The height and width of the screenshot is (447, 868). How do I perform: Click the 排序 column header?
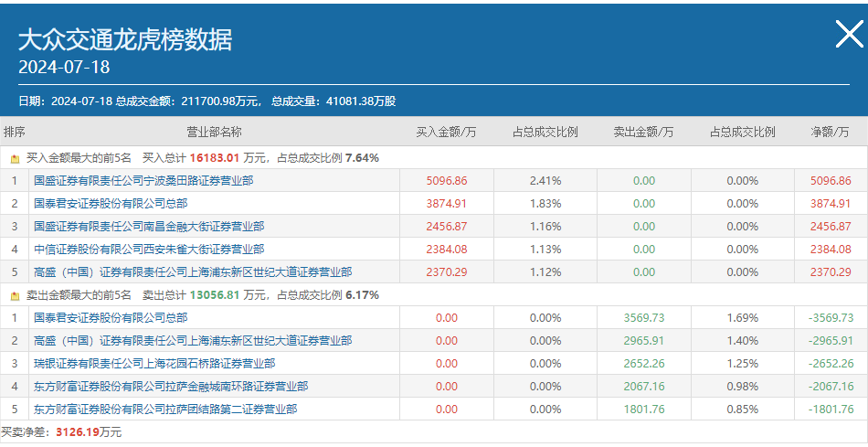tap(15, 132)
